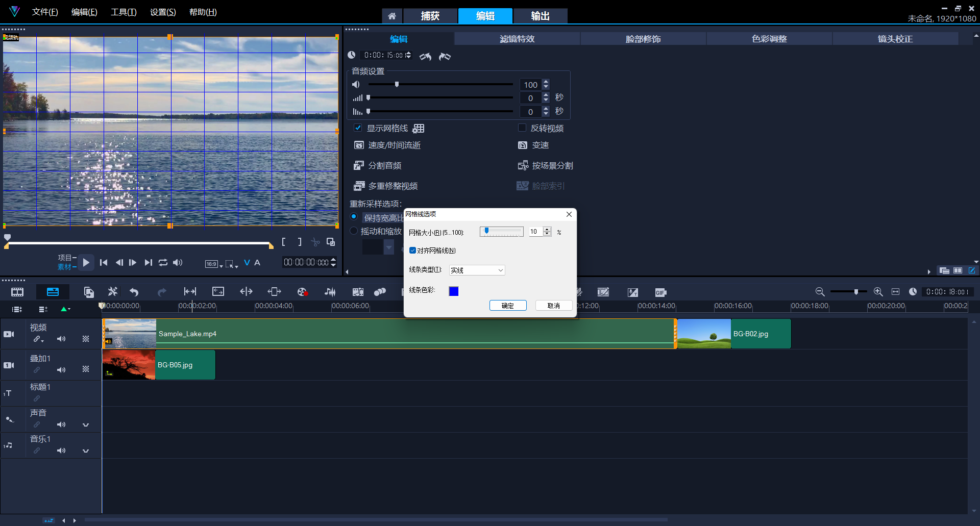Click the redo arrow icon

162,292
